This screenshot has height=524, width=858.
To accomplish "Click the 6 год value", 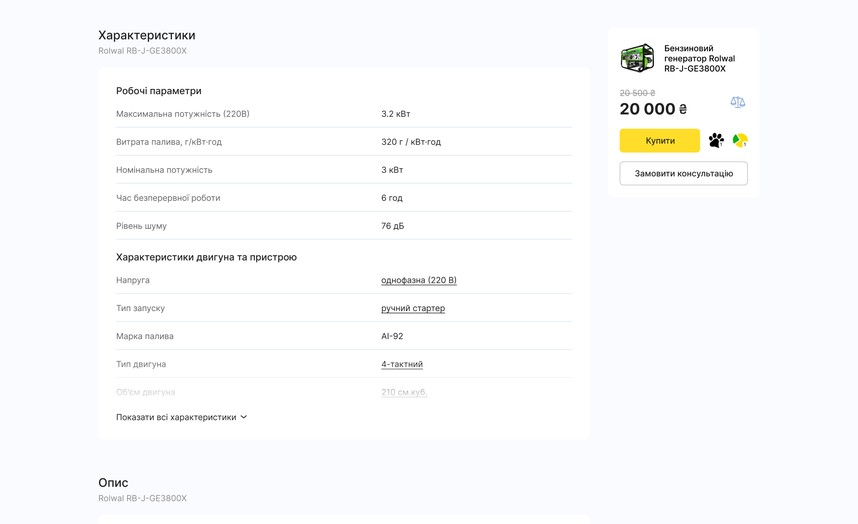I will tap(392, 197).
